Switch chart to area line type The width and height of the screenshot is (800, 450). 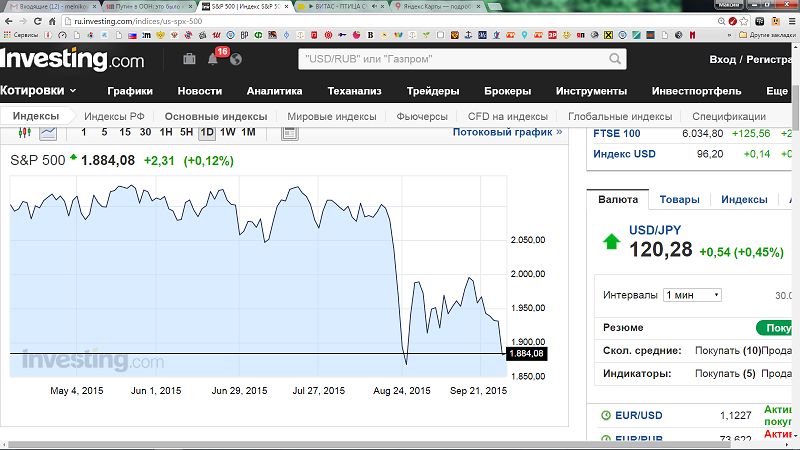tap(48, 133)
